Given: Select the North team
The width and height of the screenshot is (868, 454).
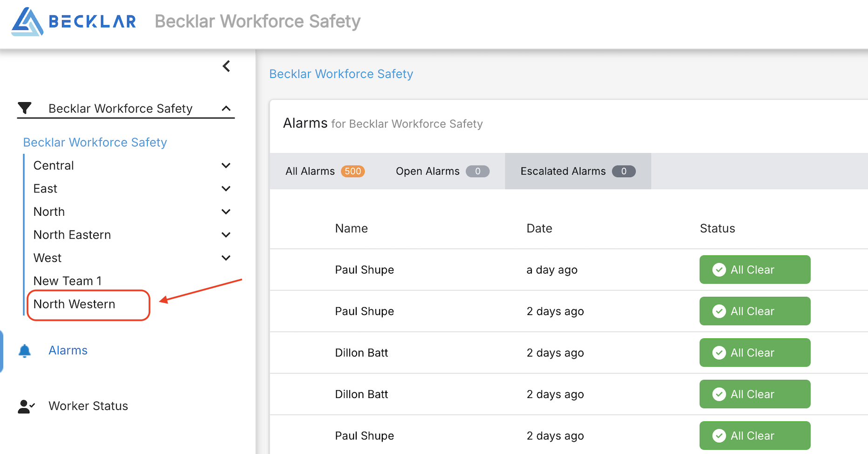Looking at the screenshot, I should (x=49, y=212).
